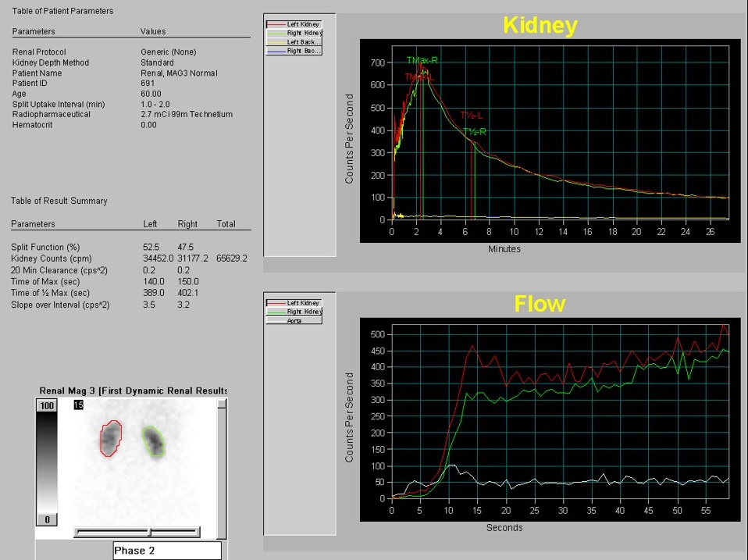Toggle Aorta curve in Flow legend
Image resolution: width=748 pixels, height=560 pixels.
tap(294, 320)
